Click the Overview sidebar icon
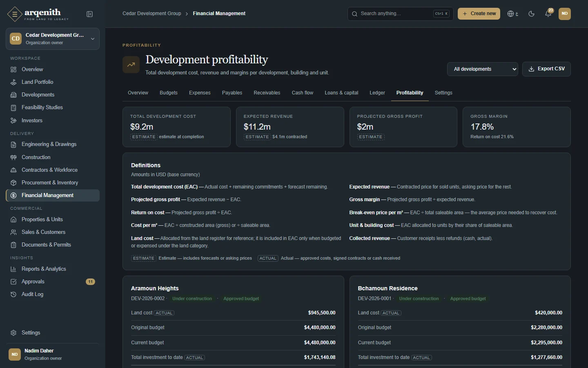Image resolution: width=588 pixels, height=368 pixels. point(13,70)
